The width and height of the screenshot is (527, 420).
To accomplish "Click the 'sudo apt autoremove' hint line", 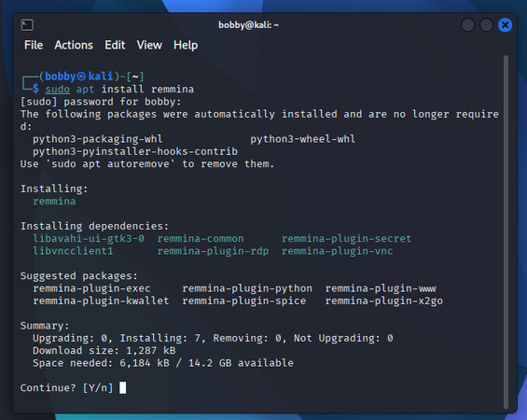I will coord(147,163).
